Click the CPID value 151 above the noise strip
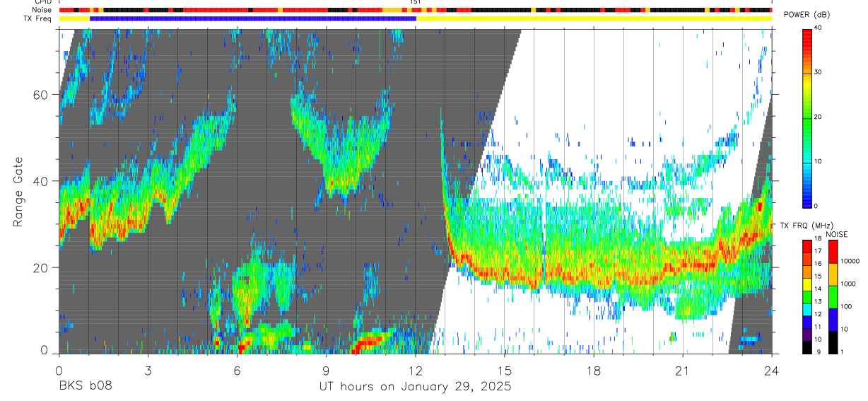This screenshot has height=401, width=868. 416,2
